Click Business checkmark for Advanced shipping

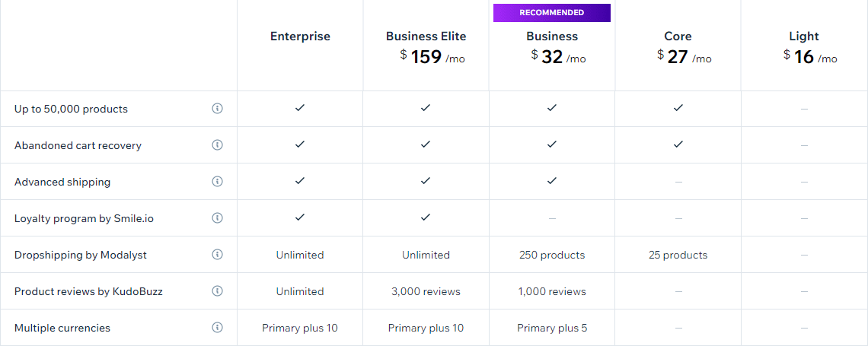pos(551,181)
